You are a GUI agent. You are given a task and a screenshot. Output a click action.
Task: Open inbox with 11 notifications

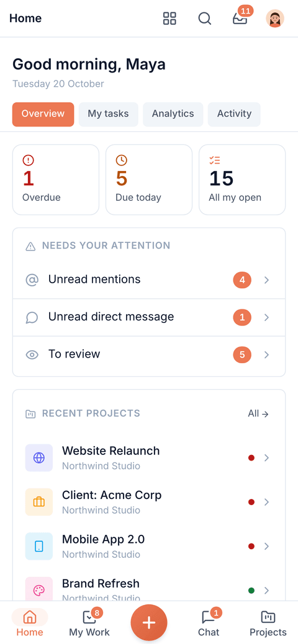[240, 19]
